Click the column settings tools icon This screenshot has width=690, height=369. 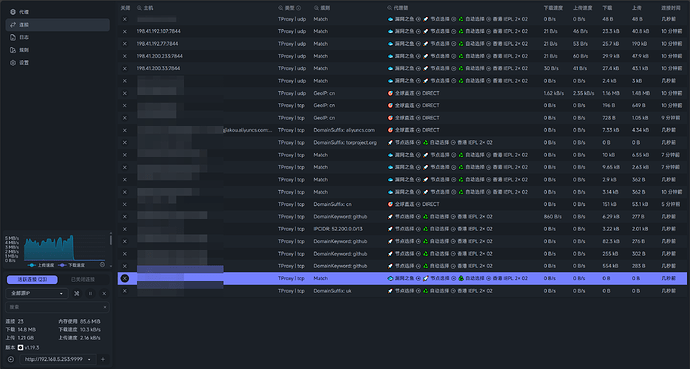(77, 293)
